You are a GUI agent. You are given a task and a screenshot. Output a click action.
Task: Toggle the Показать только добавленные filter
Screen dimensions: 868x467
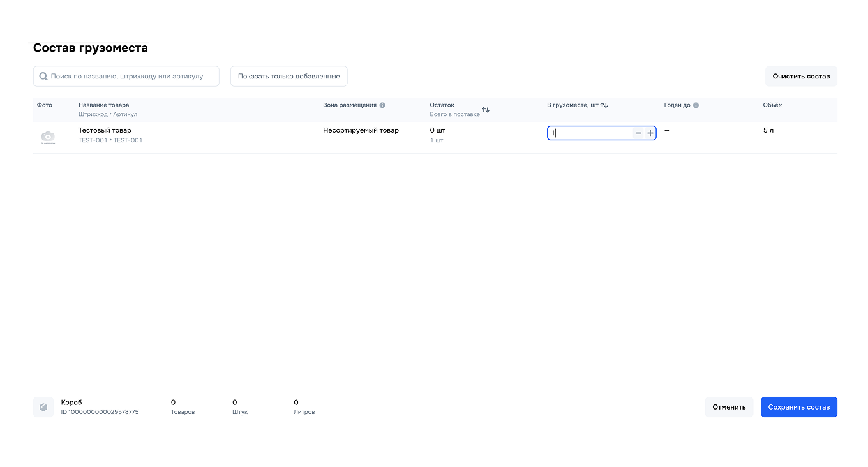tap(288, 76)
